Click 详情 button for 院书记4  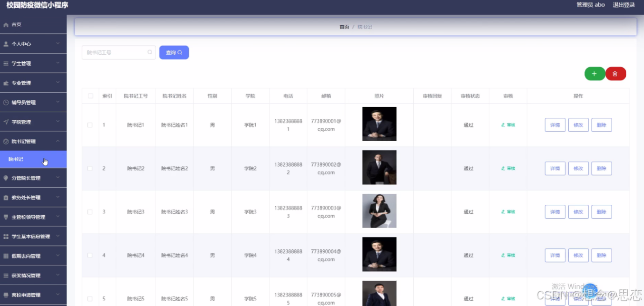coord(555,255)
